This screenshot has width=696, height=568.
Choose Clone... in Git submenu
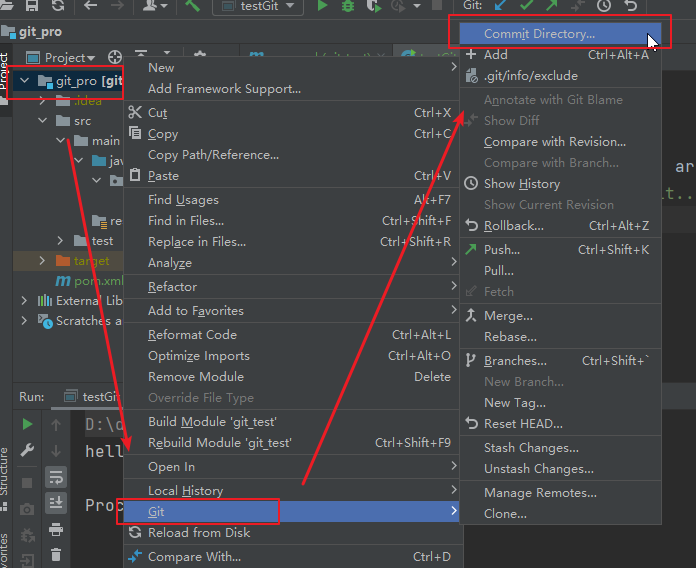coord(561,514)
